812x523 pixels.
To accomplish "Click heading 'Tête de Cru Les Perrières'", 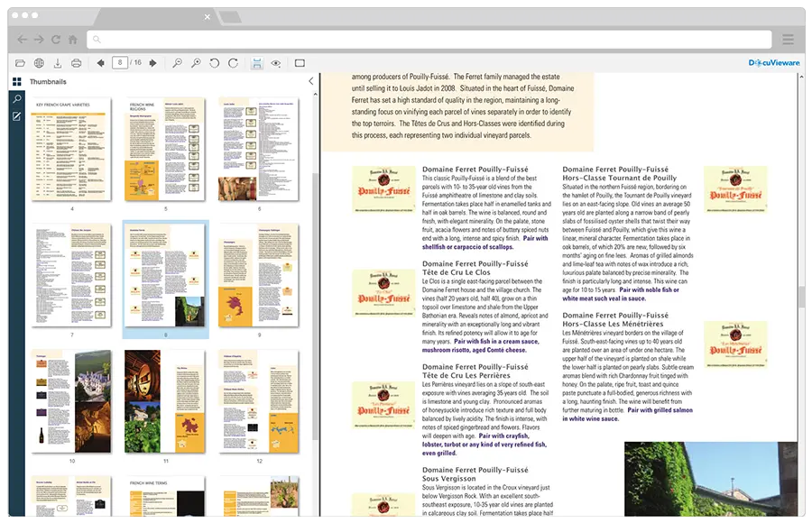I will pyautogui.click(x=466, y=375).
